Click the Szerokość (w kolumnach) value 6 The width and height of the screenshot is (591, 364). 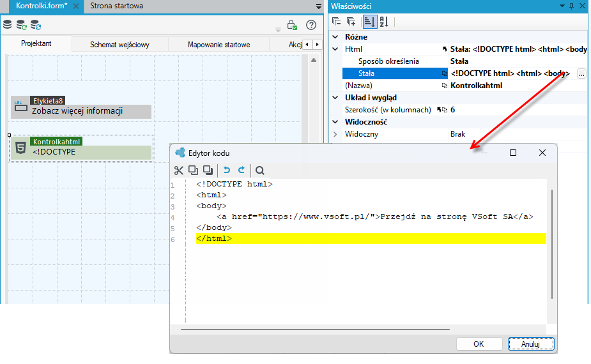coord(452,110)
